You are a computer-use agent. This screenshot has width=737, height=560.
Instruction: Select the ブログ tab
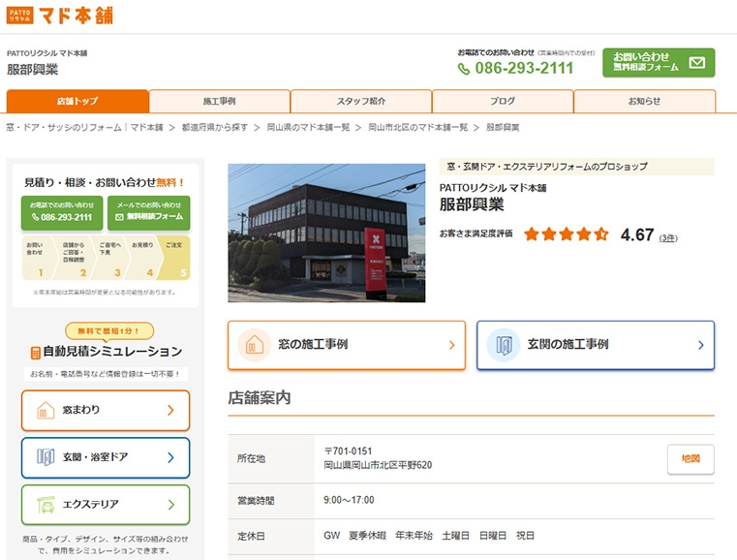(x=503, y=102)
